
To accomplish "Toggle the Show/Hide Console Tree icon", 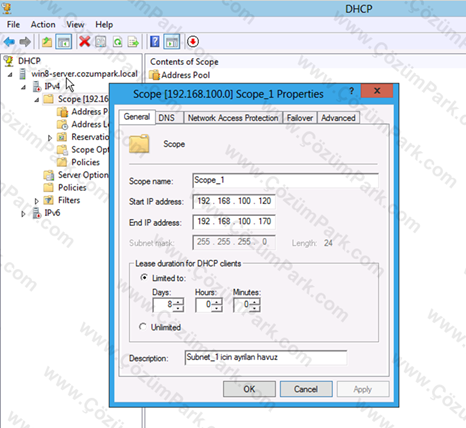I will tap(64, 42).
